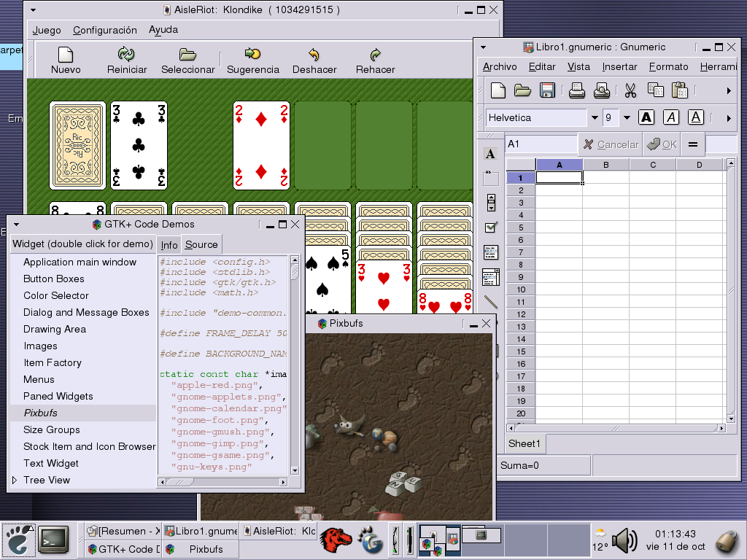Show more standard toolbar items in Gnumeric
747x560 pixels.
pyautogui.click(x=729, y=90)
